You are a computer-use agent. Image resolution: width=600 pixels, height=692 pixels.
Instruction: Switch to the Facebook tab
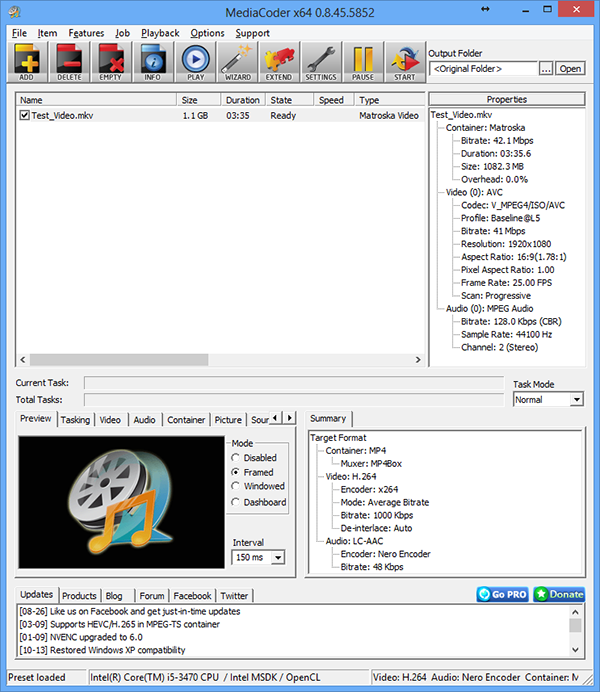click(x=192, y=596)
